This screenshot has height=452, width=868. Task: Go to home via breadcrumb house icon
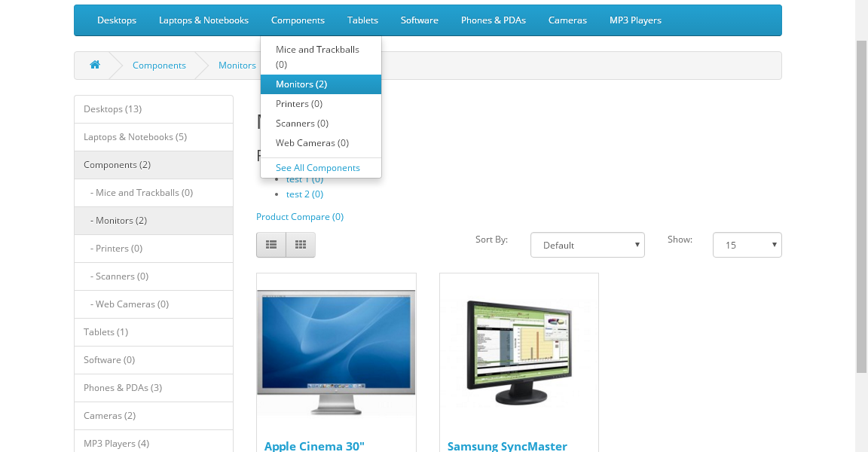pyautogui.click(x=95, y=65)
